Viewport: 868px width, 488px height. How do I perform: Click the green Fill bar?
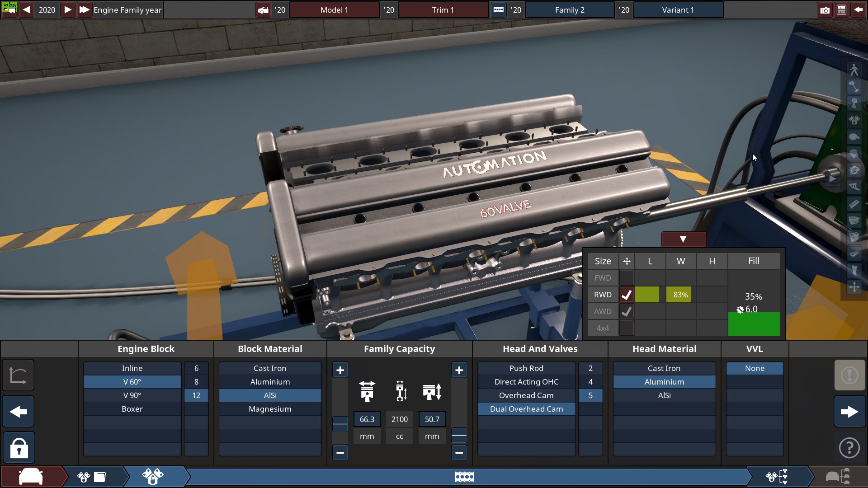point(754,324)
